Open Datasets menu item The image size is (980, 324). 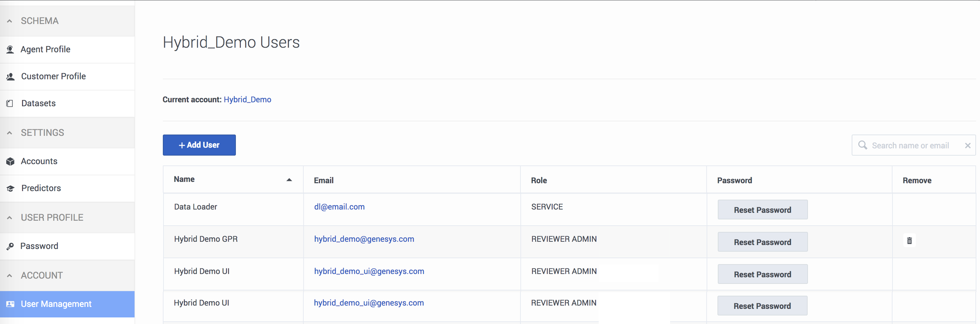point(67,103)
